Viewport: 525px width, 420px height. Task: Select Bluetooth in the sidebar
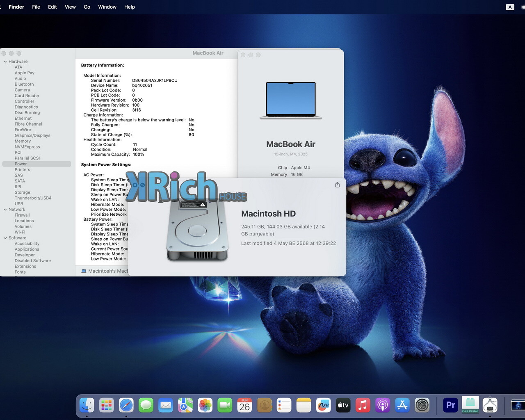point(24,84)
